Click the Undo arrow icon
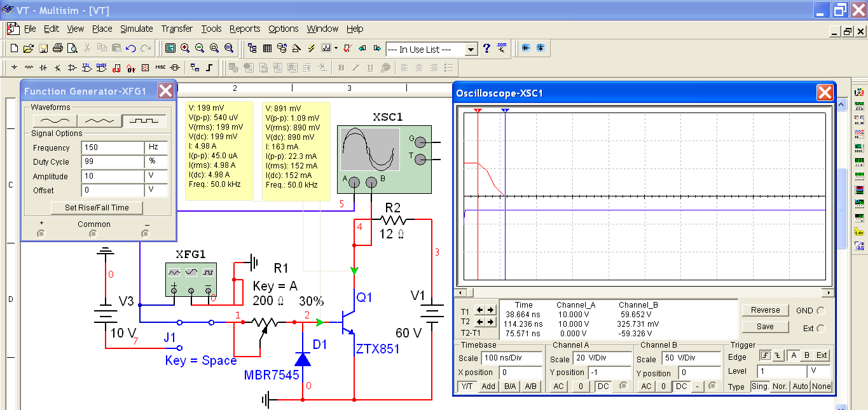This screenshot has height=410, width=868. (131, 48)
